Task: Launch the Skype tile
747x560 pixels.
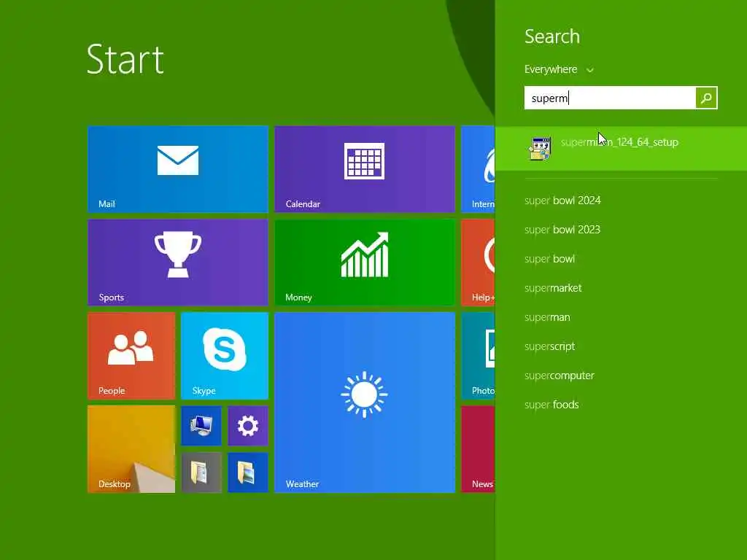Action: [x=225, y=355]
